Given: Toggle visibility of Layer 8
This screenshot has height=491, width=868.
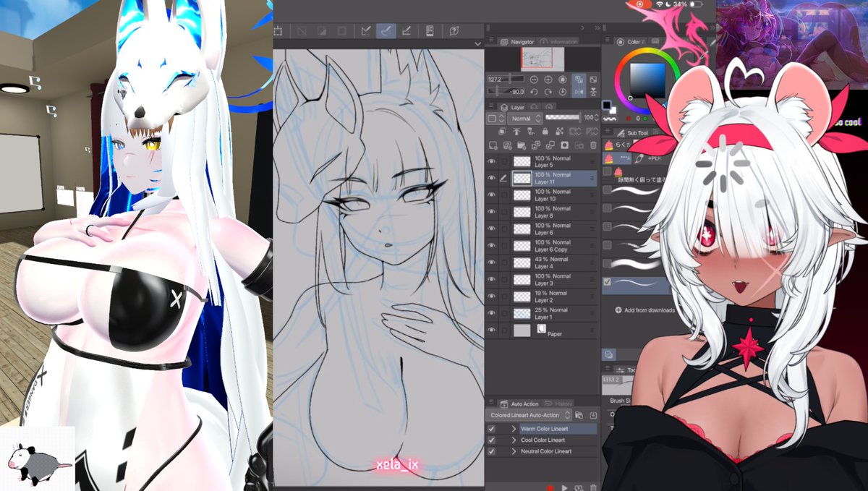Looking at the screenshot, I should click(491, 212).
